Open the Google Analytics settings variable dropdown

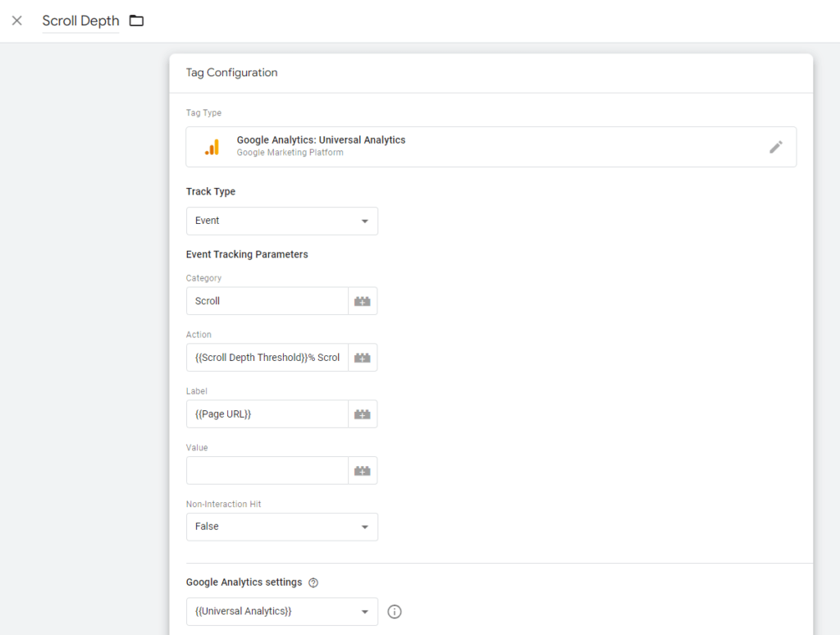point(281,611)
